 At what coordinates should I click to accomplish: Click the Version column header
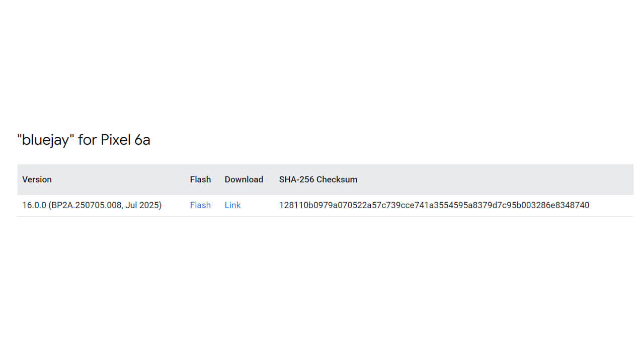point(37,179)
